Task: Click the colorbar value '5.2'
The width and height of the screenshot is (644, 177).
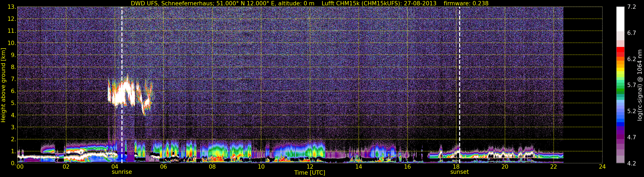Action: pos(632,111)
